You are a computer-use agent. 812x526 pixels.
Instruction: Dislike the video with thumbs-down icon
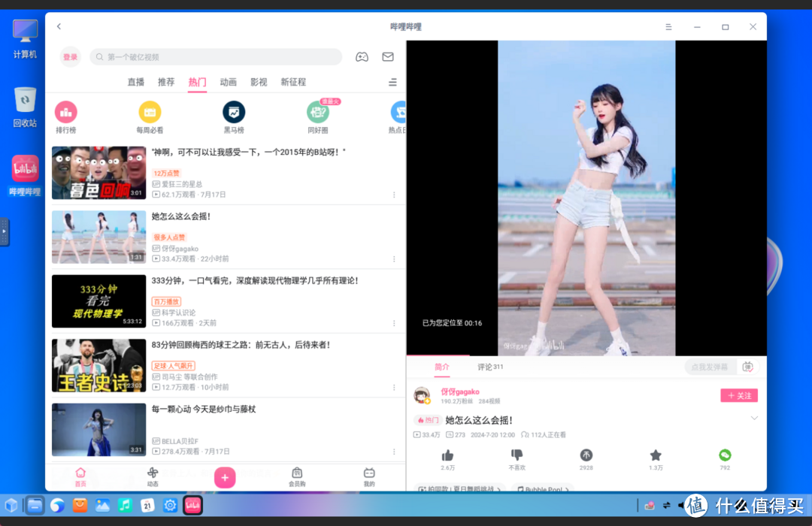click(x=516, y=455)
